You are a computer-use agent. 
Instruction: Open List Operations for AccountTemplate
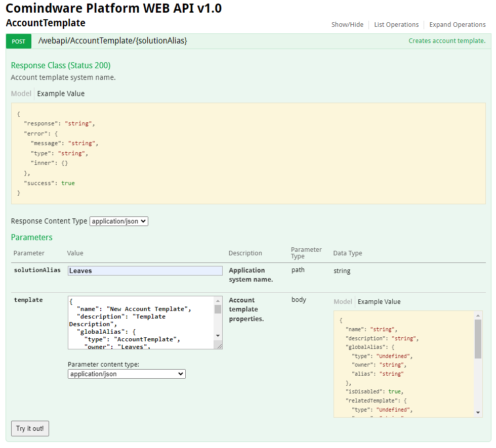(396, 25)
